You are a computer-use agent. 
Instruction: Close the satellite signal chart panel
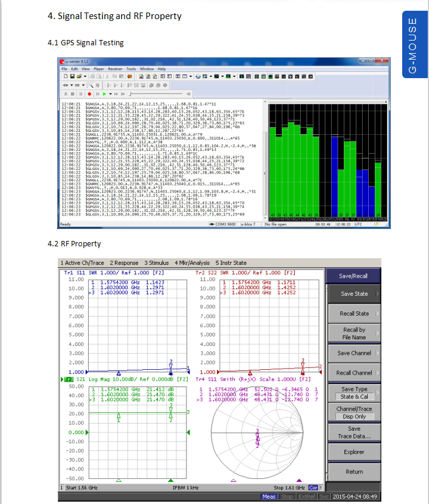(x=386, y=102)
